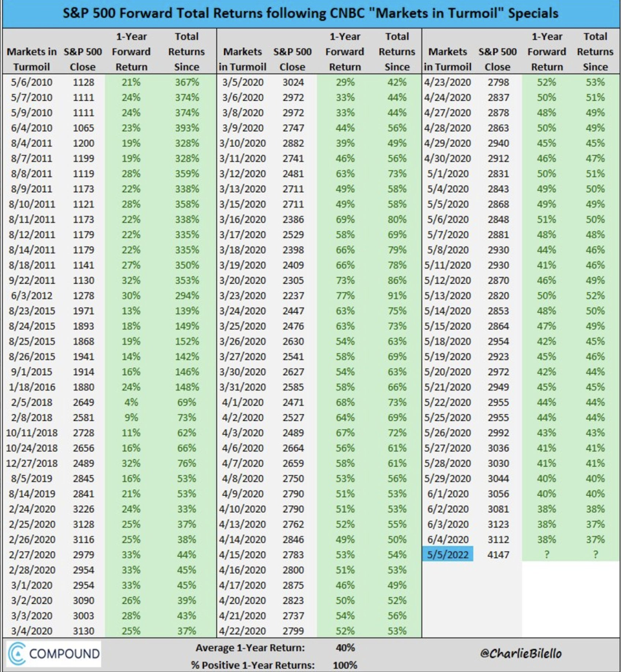Select the 6/4/2020 date cell
Viewport: 621px width, 672px height.
pos(448,539)
